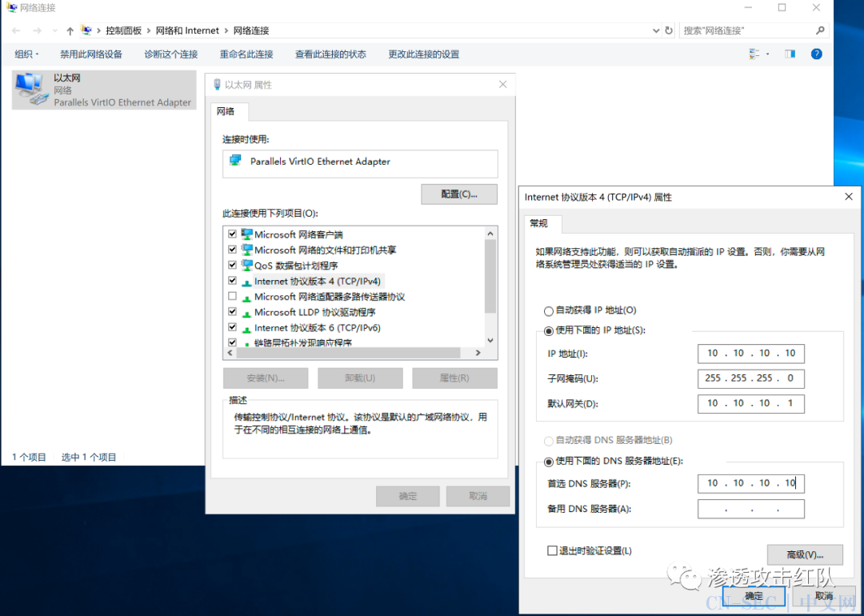Click 更改此连接的设置 toolbar command

pos(424,54)
